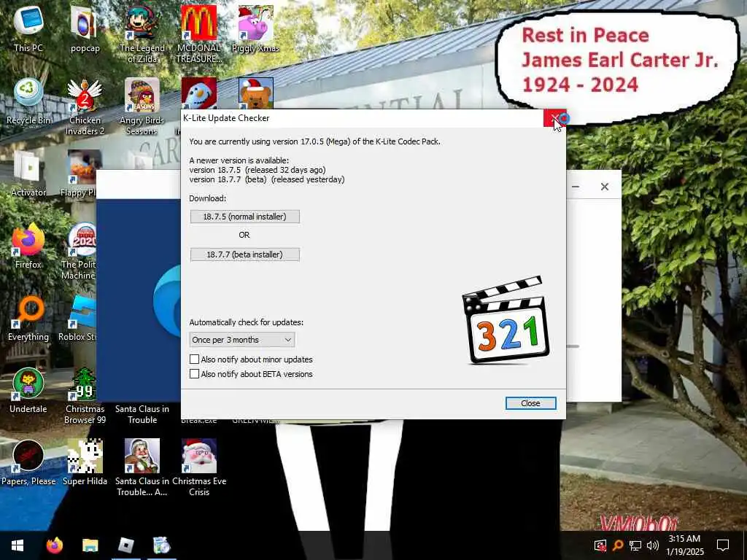747x560 pixels.
Task: Open This PC desktop icon
Action: point(28,28)
